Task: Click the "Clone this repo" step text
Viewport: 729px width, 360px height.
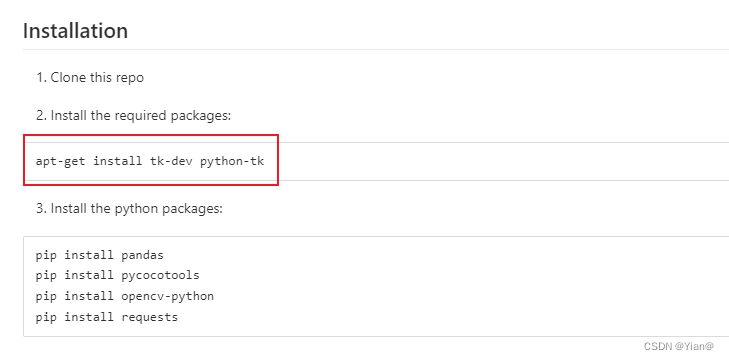Action: (x=97, y=77)
